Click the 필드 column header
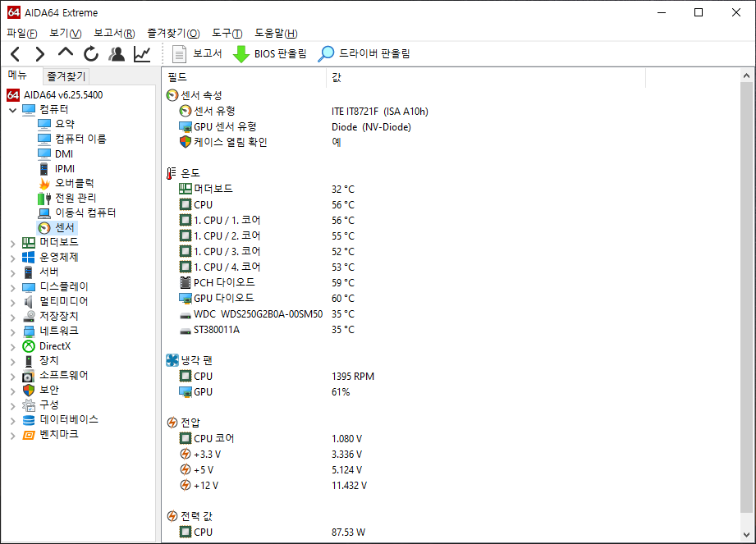756x544 pixels. [x=245, y=77]
